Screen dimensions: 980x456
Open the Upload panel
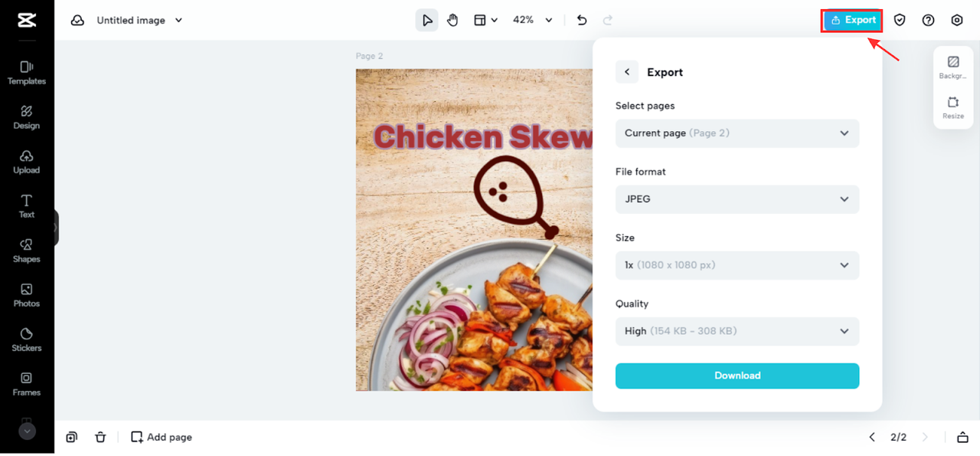27,162
